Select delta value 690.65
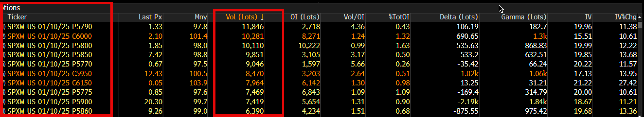Viewport: 644px width, 117px height. click(467, 36)
